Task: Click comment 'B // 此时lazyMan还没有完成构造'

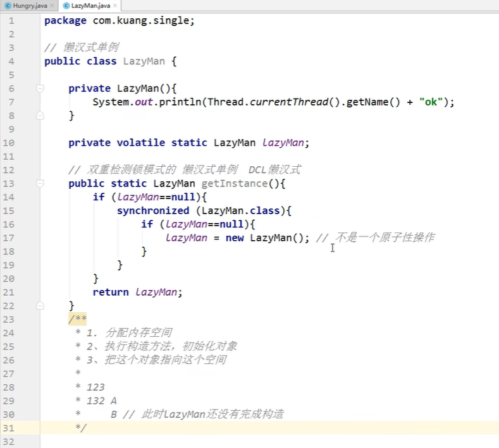Action: pos(197,415)
